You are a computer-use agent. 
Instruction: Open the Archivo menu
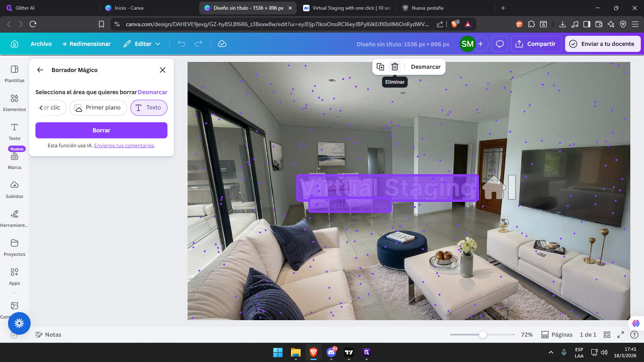click(41, 44)
